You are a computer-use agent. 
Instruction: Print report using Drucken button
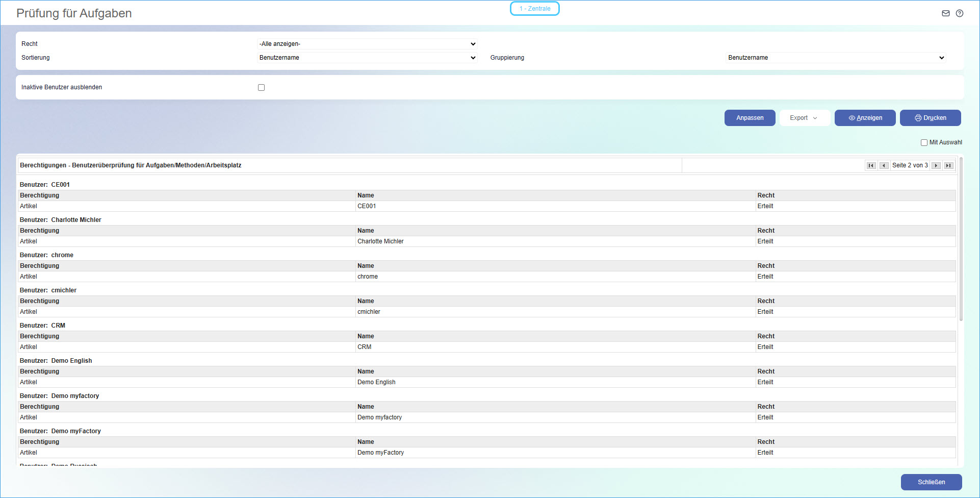pyautogui.click(x=930, y=118)
